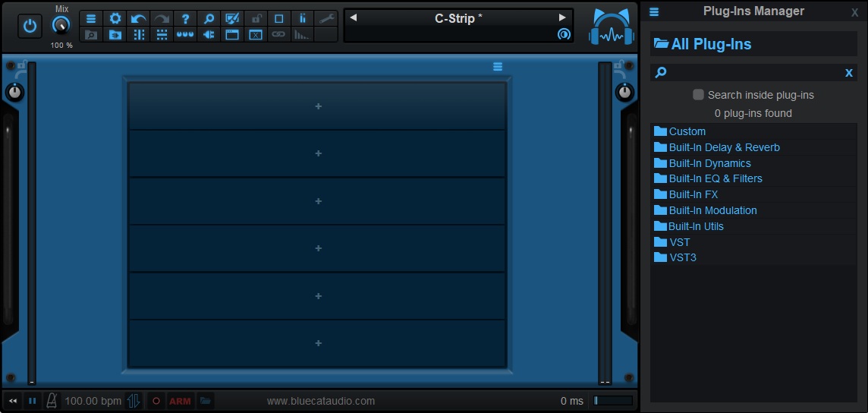This screenshot has height=413, width=868.
Task: Click the undo arrow icon
Action: coord(138,18)
